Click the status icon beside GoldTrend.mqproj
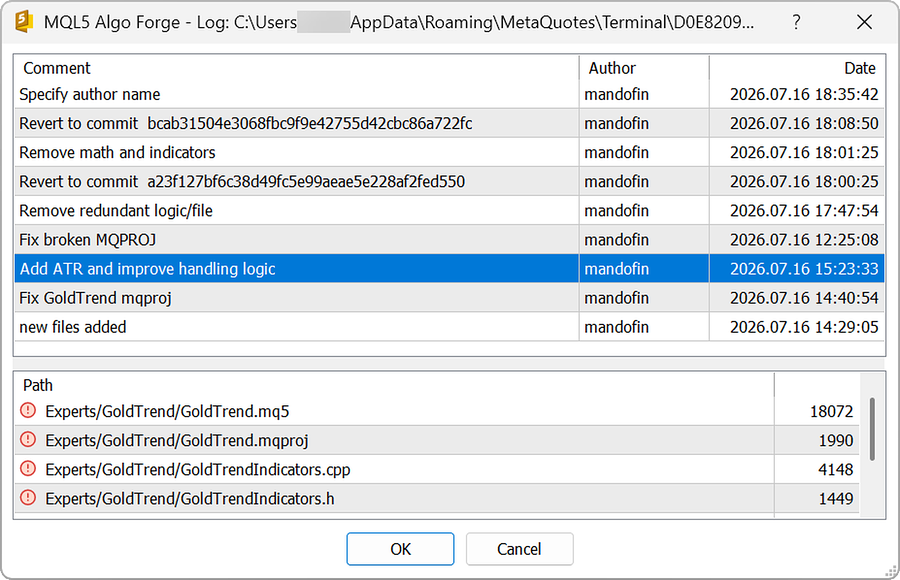 (28, 440)
